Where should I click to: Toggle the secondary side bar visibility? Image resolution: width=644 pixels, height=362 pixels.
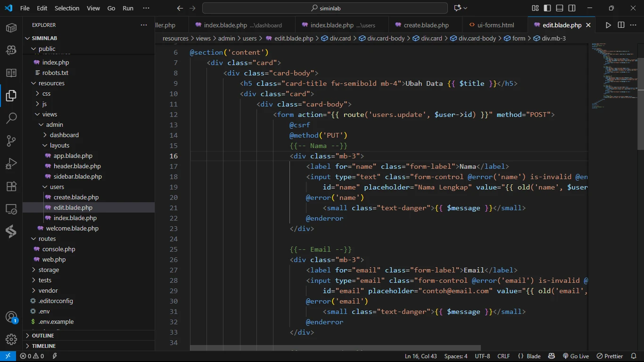pyautogui.click(x=572, y=8)
